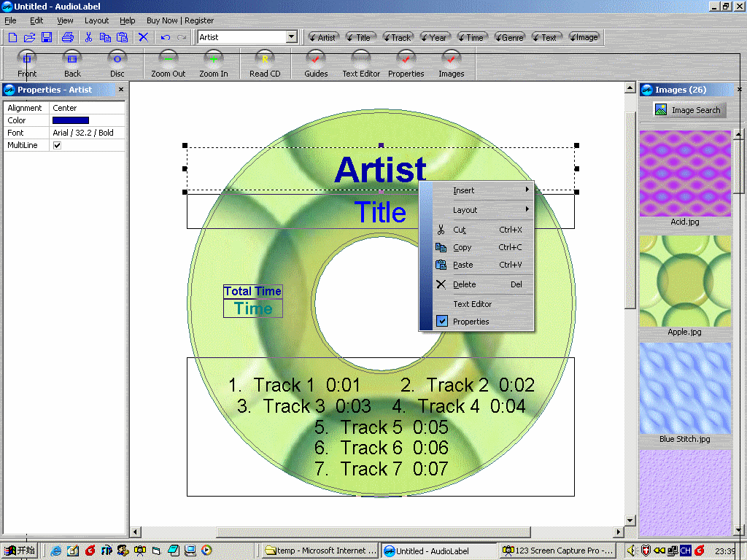Click the Images toolbar icon

click(x=451, y=63)
